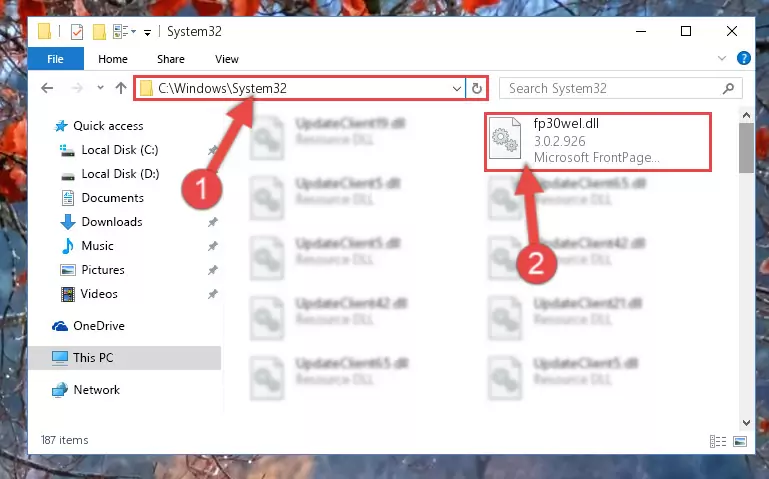Expand the address bar history dropdown
Image resolution: width=769 pixels, height=479 pixels.
pos(457,89)
